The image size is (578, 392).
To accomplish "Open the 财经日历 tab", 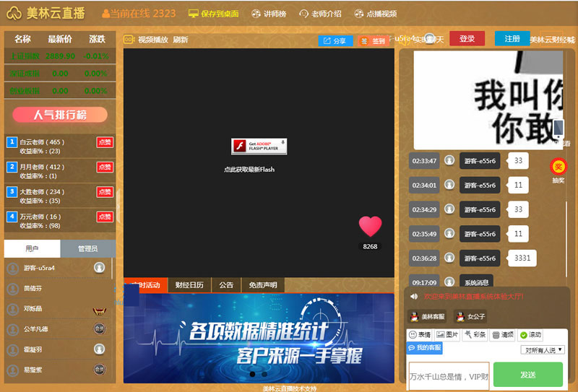I will point(189,285).
